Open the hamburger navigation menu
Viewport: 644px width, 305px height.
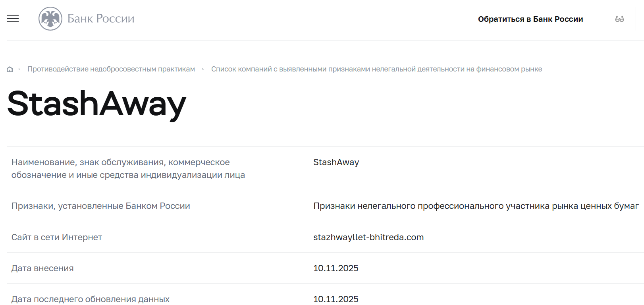(13, 19)
